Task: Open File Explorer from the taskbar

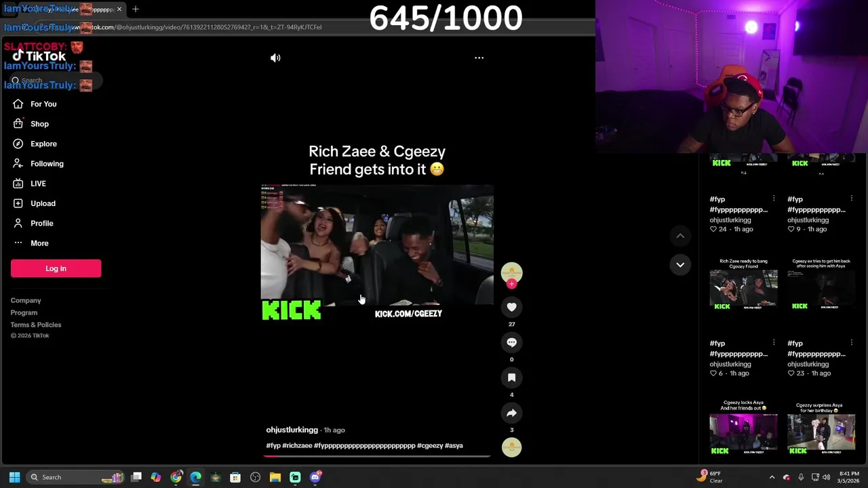Action: (275, 477)
